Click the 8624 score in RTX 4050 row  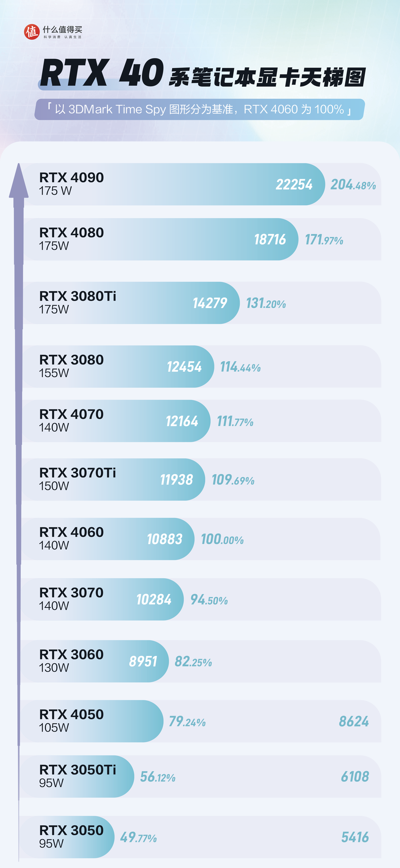pos(354,722)
